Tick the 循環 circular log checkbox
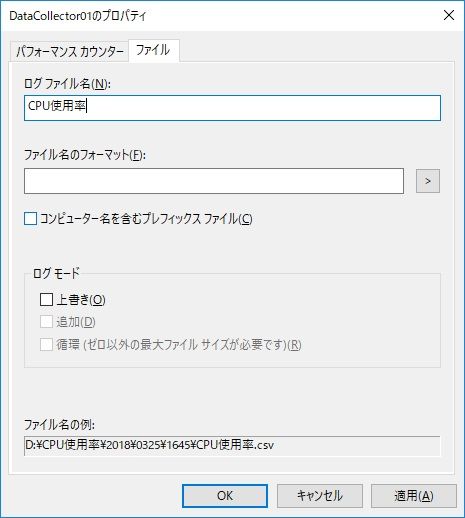 coord(46,344)
